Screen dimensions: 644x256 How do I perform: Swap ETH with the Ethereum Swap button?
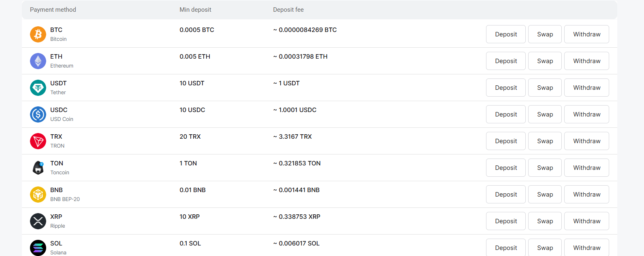coord(545,61)
